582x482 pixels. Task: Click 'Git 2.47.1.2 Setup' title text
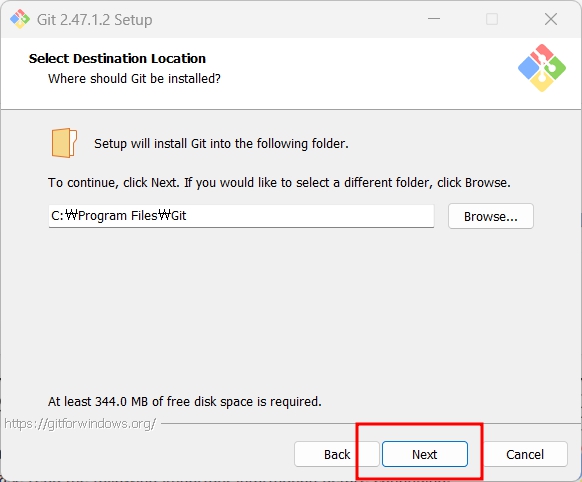[95, 20]
